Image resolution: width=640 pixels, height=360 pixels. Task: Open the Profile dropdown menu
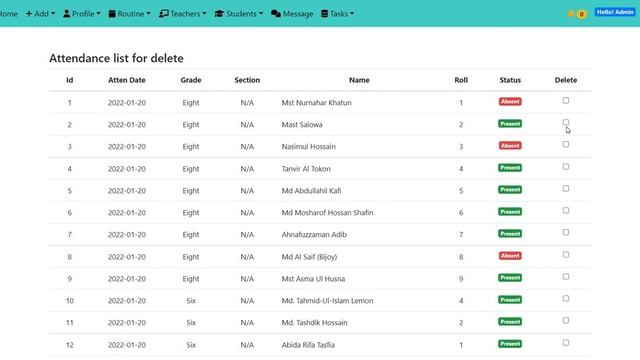(x=82, y=13)
